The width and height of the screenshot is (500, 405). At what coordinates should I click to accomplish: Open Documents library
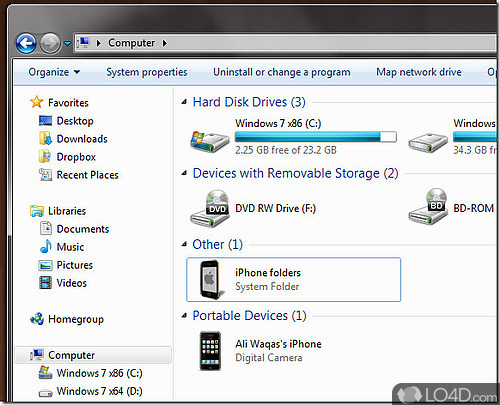(83, 229)
